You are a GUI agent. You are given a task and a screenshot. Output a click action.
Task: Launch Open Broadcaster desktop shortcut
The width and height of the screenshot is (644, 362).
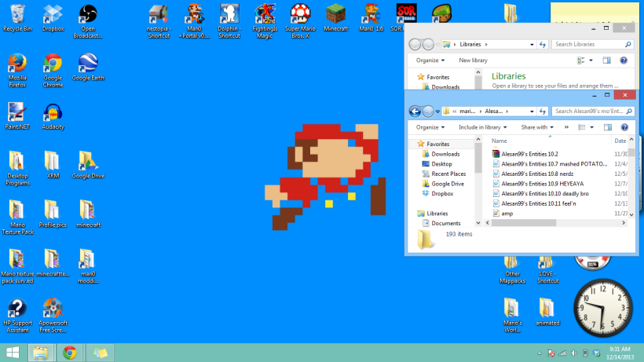[88, 22]
